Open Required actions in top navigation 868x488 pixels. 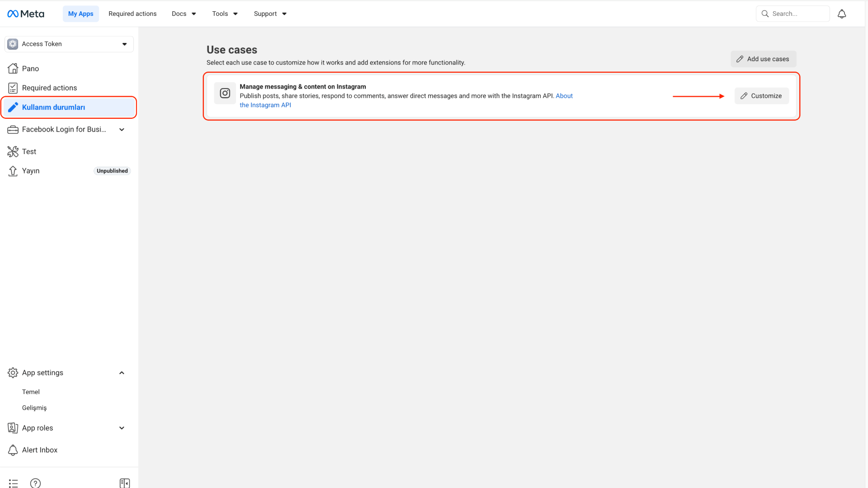pos(132,14)
